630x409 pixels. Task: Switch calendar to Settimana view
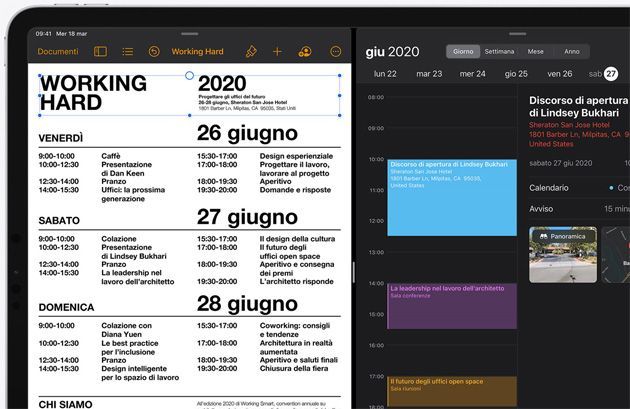click(499, 51)
